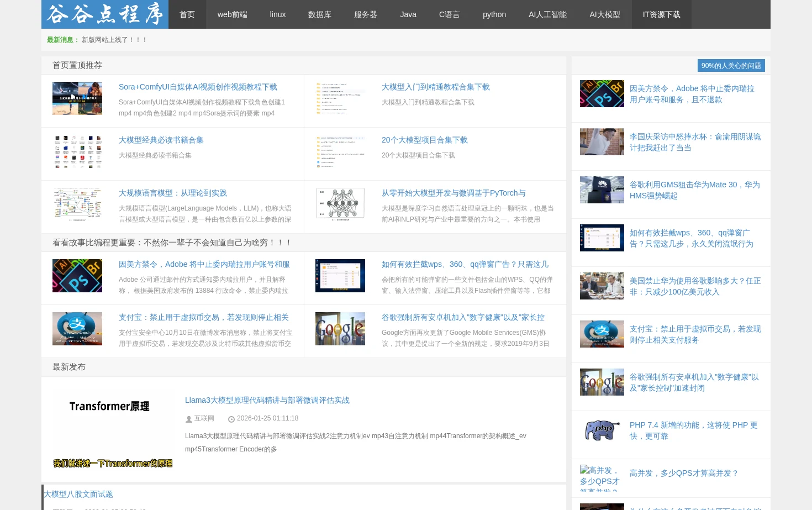The width and height of the screenshot is (812, 510).
Task: Click the 90%的人关心的问题 badge
Action: click(731, 66)
